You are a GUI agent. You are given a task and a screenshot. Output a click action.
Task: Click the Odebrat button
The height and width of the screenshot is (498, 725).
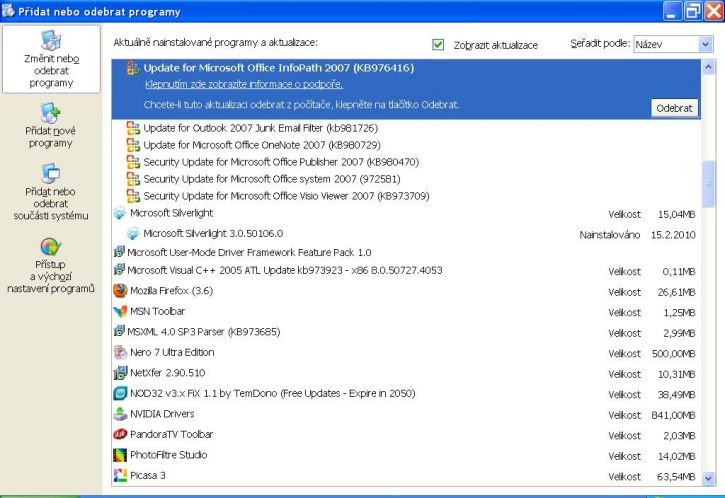pos(674,108)
